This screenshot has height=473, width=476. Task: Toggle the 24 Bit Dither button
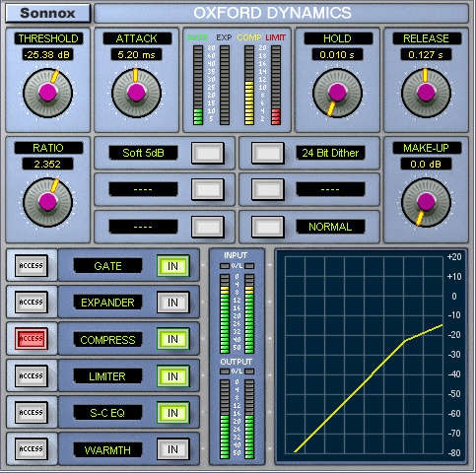(268, 153)
